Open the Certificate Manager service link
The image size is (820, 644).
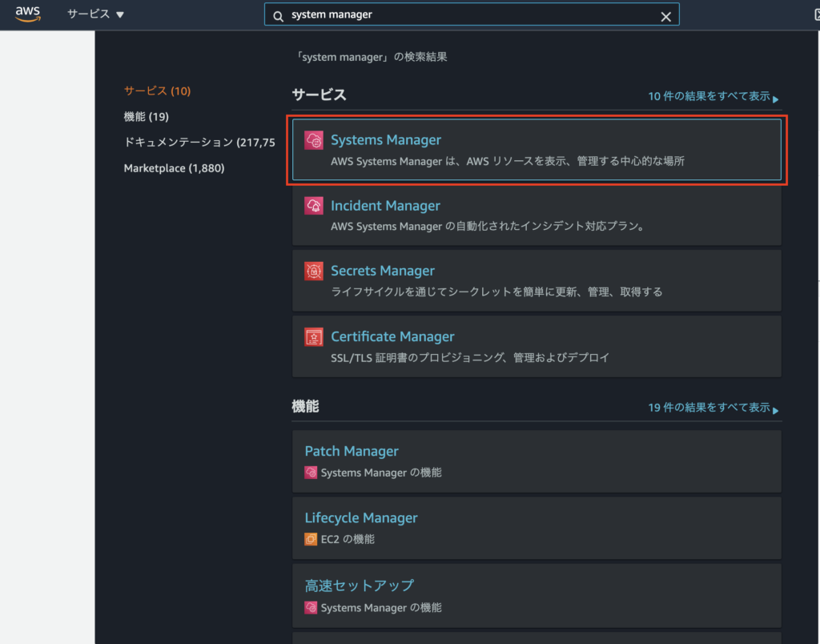[392, 336]
